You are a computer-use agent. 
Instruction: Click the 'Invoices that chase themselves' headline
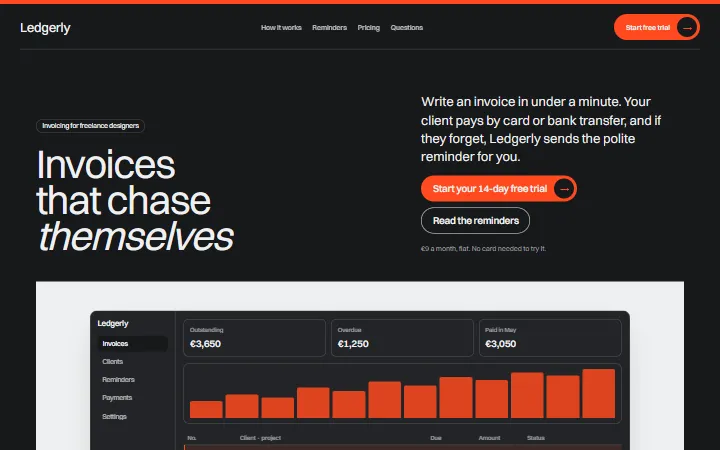135,201
